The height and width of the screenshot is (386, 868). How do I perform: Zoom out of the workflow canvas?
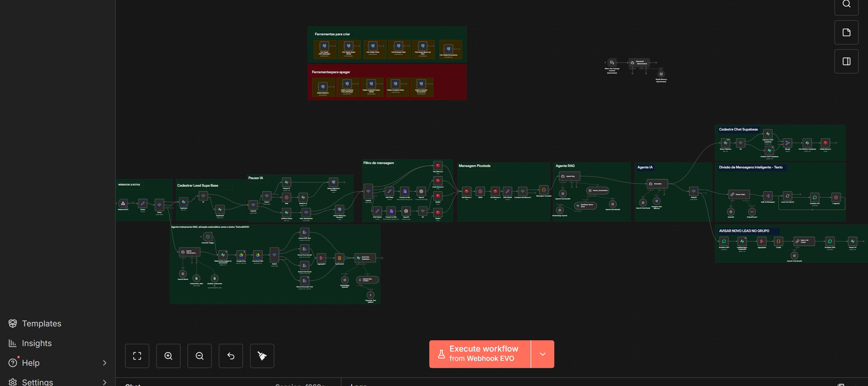199,356
